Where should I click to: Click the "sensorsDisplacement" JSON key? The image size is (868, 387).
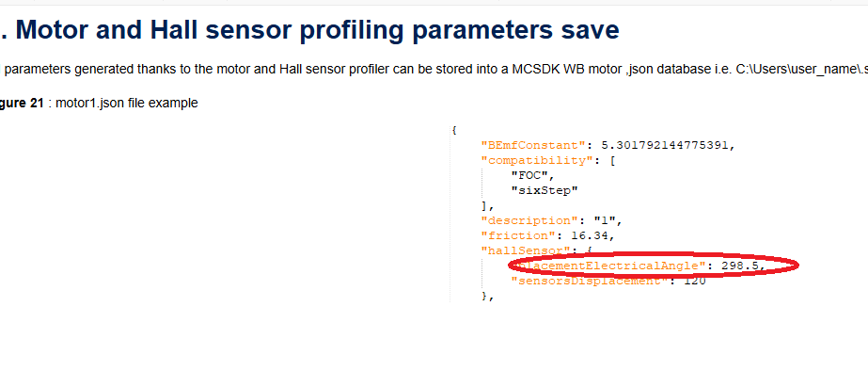[x=592, y=282]
